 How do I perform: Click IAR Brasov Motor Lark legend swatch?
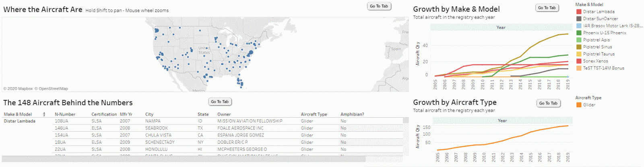[x=579, y=26]
